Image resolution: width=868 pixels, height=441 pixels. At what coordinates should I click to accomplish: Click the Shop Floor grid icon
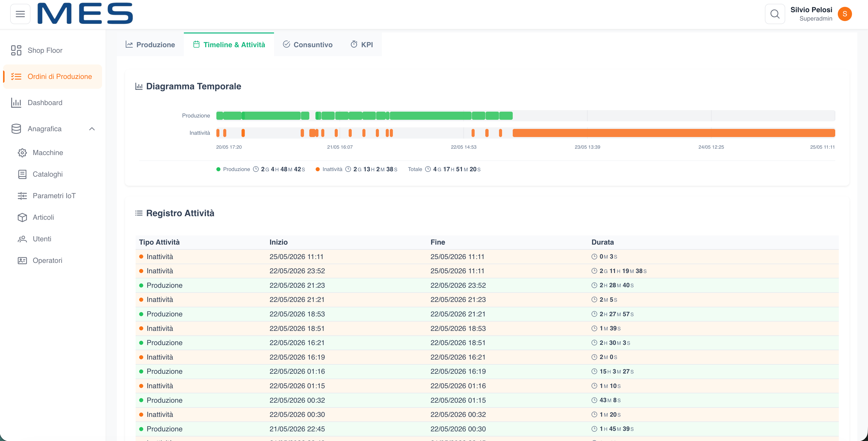(x=16, y=50)
